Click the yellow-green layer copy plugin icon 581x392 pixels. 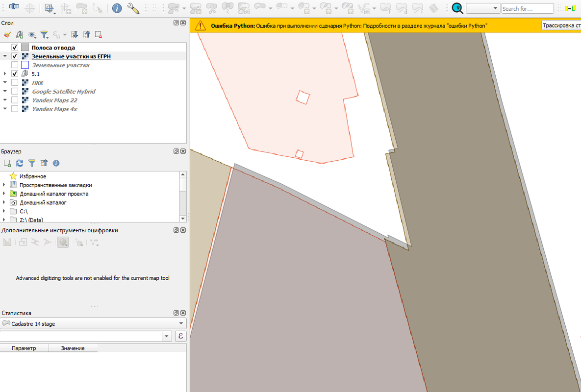pyautogui.click(x=570, y=8)
